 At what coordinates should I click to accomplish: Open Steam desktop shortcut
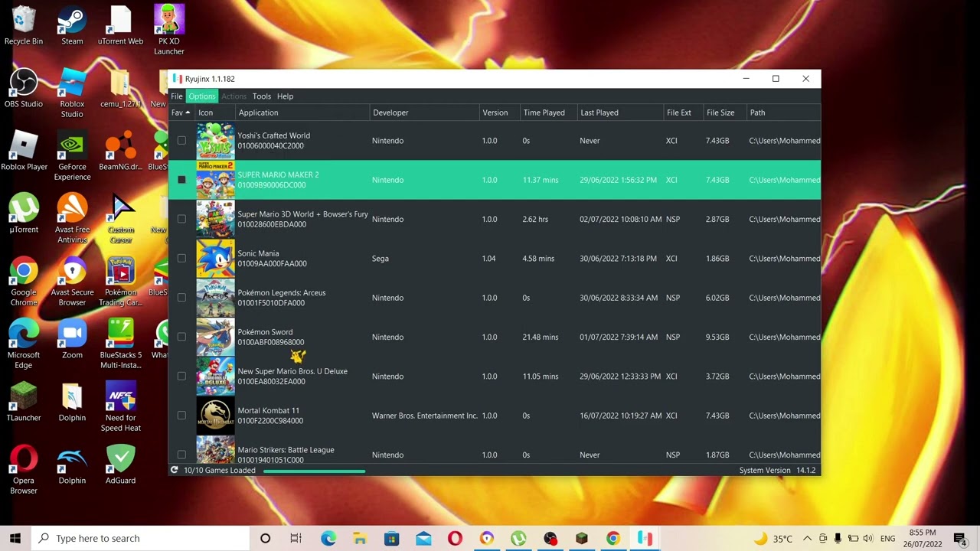click(x=72, y=25)
